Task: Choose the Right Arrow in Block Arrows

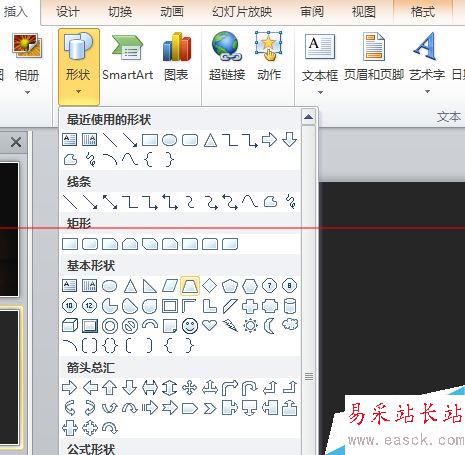Action: pos(70,388)
